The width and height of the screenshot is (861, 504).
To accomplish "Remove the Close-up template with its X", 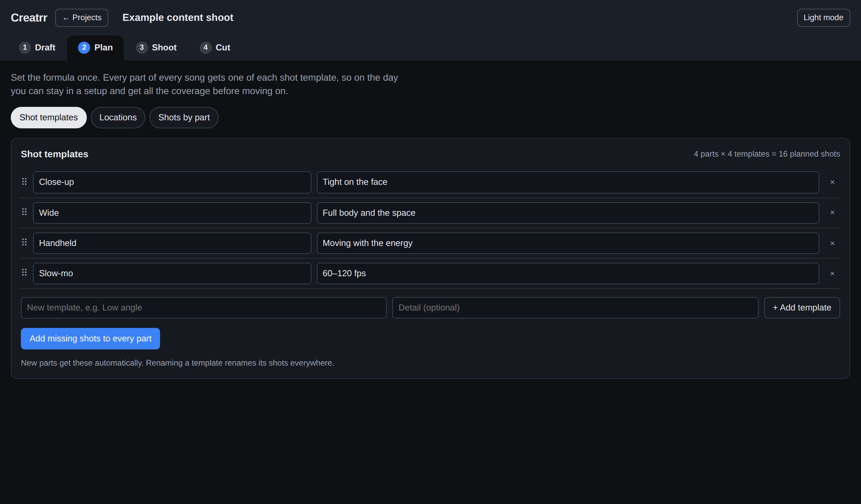I will (832, 182).
